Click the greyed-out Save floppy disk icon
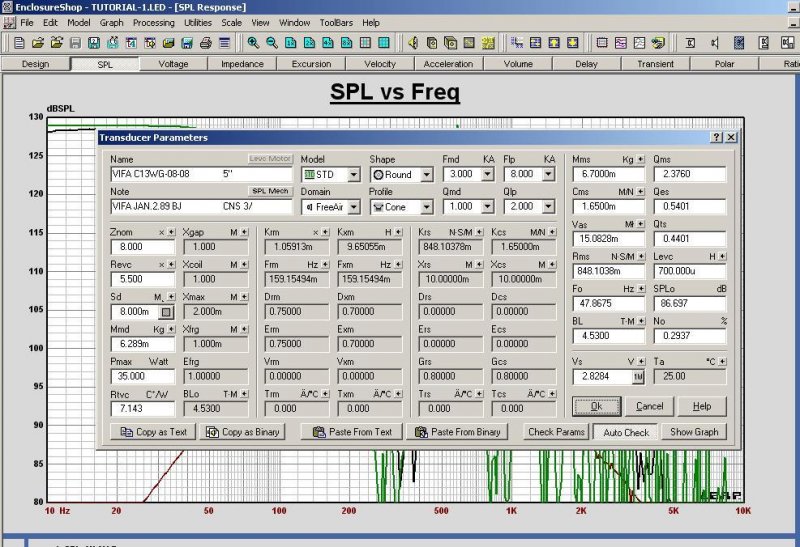Screen dimensions: 800x547 (75, 43)
